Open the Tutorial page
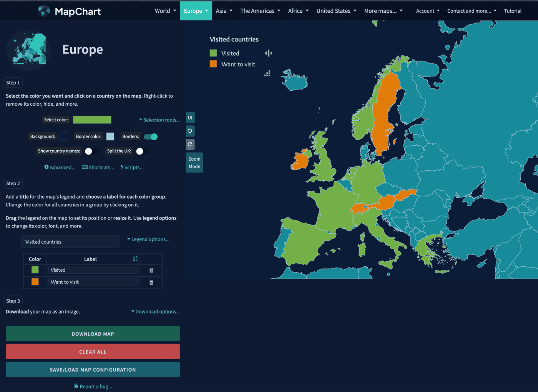The height and width of the screenshot is (392, 538). 513,11
